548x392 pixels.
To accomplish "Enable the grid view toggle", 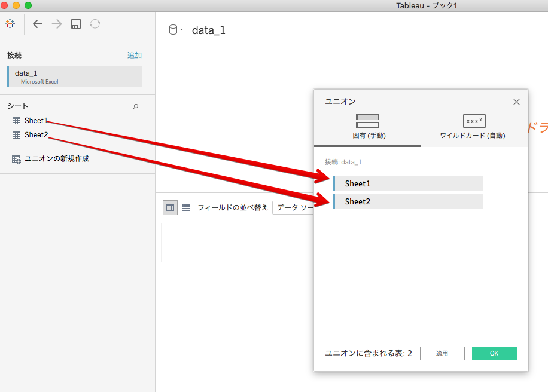I will pyautogui.click(x=171, y=207).
